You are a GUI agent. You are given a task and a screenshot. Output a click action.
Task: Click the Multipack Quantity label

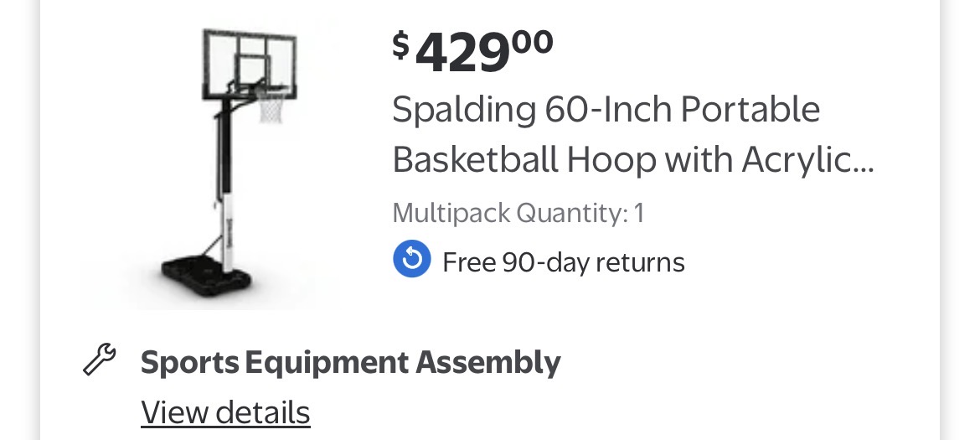[x=509, y=213]
